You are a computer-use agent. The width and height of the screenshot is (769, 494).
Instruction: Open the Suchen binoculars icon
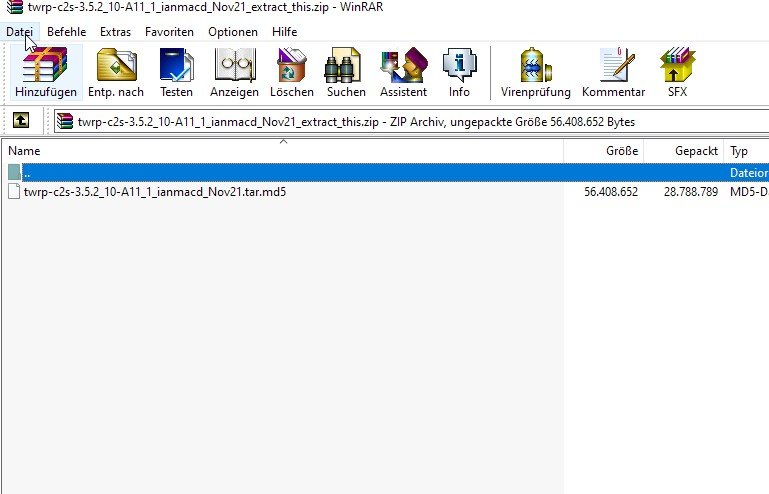click(x=346, y=72)
